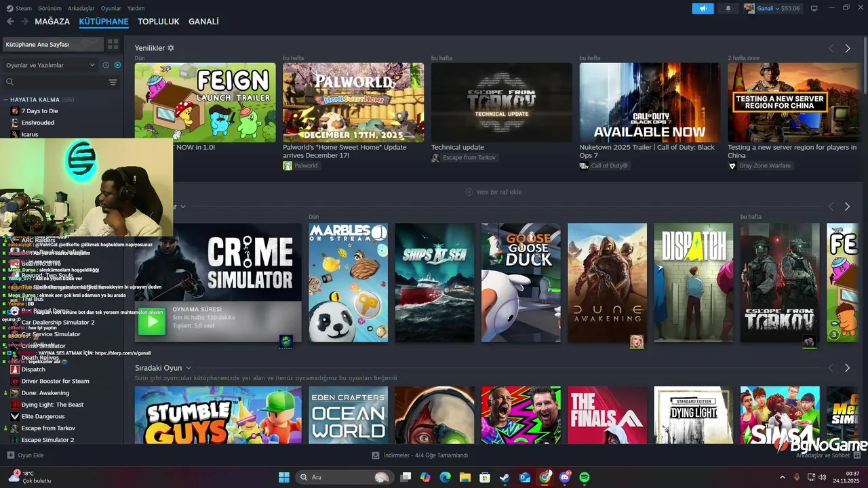Go back with the left navigation arrow
Image resolution: width=868 pixels, height=488 pixels.
click(x=10, y=22)
